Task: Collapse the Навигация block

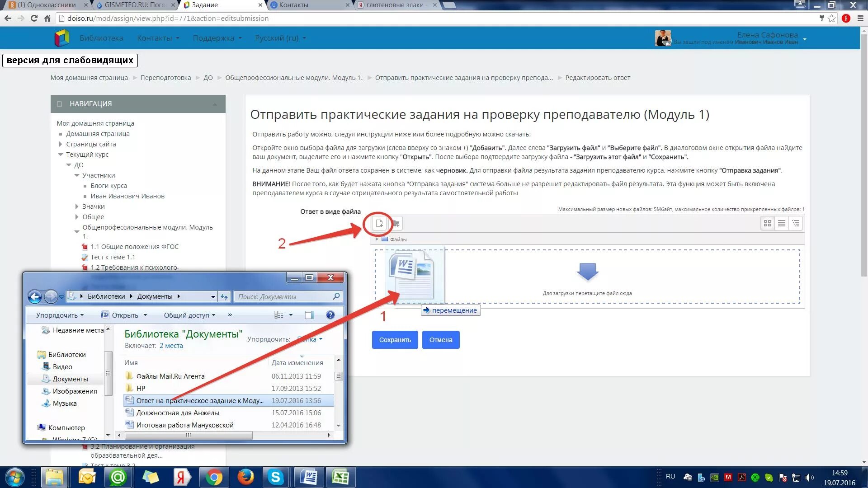Action: 215,104
